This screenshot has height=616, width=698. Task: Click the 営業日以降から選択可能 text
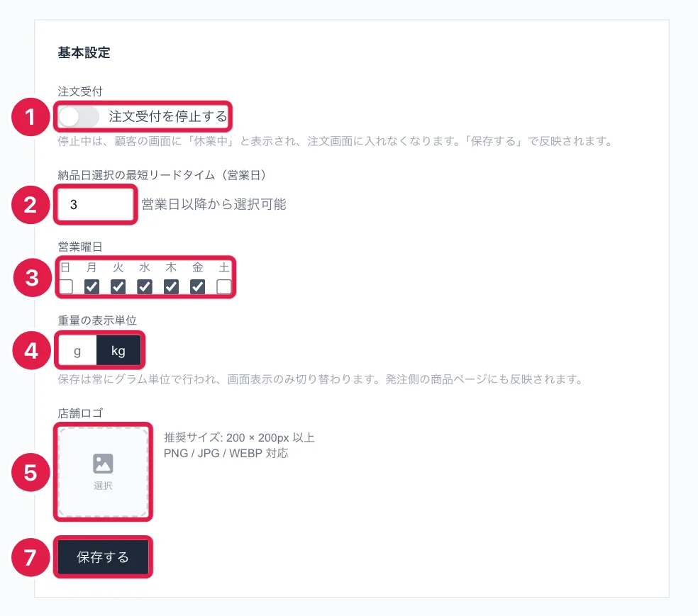214,204
